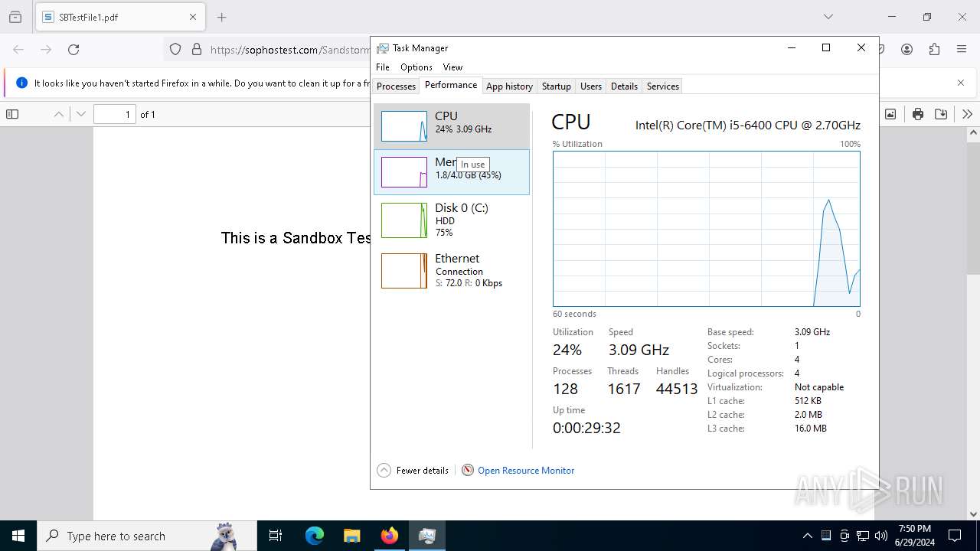
Task: Reload the Firefox page
Action: 73,50
